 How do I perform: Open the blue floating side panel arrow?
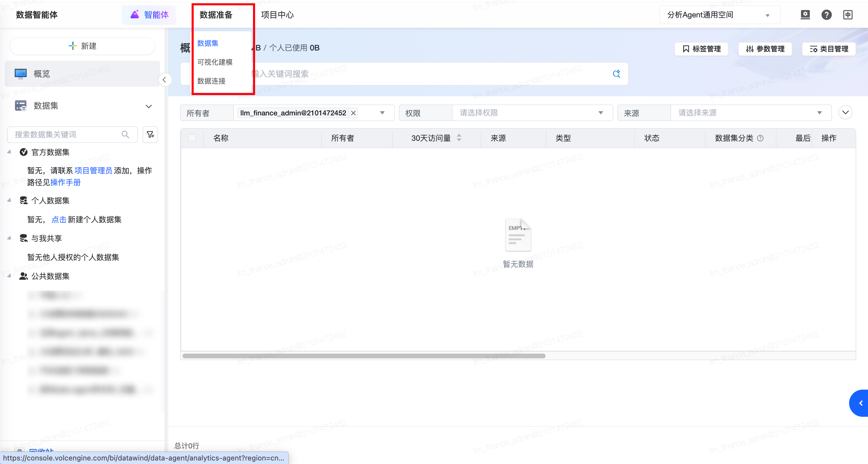pyautogui.click(x=860, y=403)
